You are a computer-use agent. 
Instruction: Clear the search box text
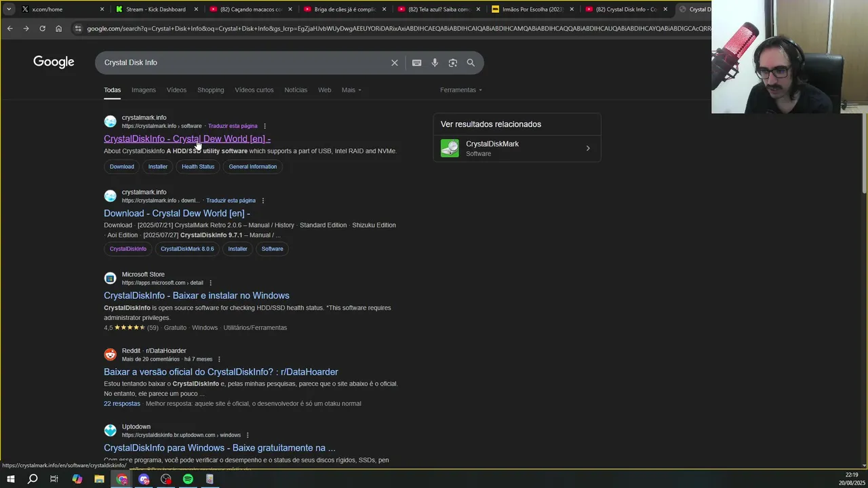(x=395, y=62)
